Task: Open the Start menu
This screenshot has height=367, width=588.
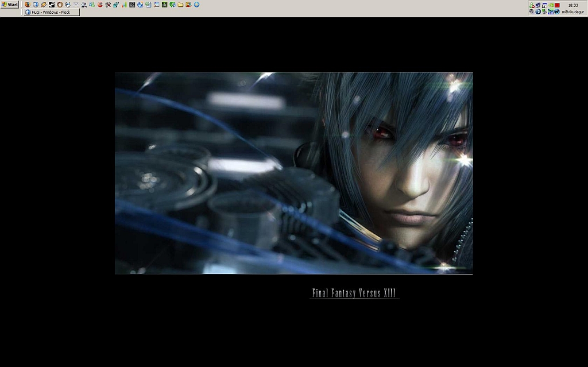Action: pos(10,5)
